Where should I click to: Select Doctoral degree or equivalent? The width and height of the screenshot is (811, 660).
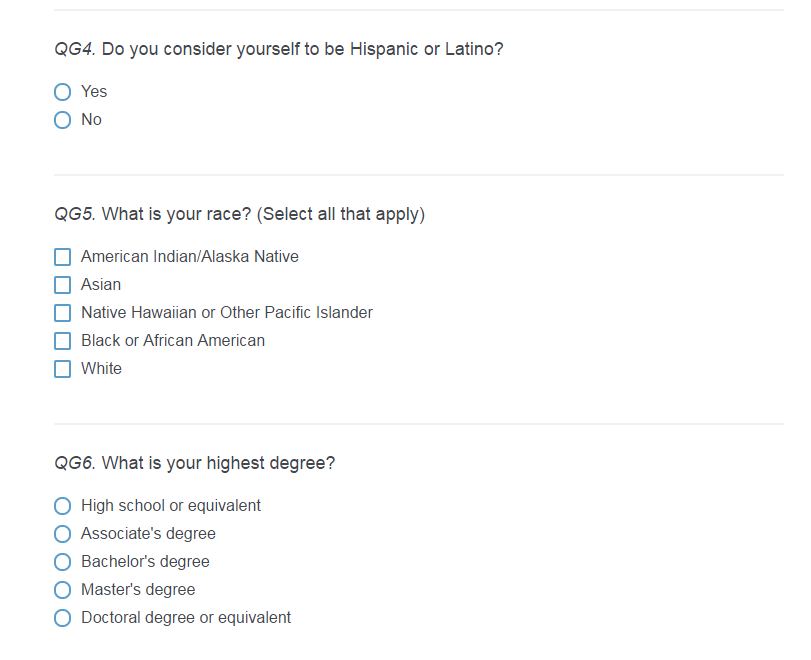point(63,618)
